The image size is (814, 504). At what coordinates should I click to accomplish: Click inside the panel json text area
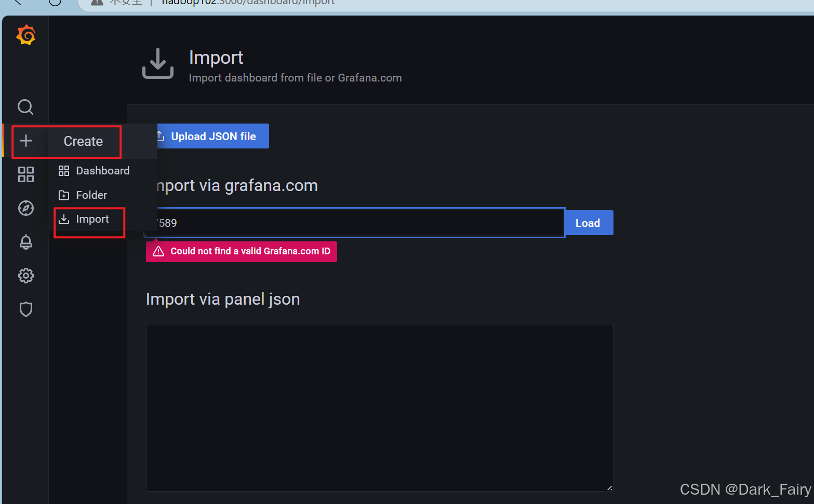click(379, 407)
